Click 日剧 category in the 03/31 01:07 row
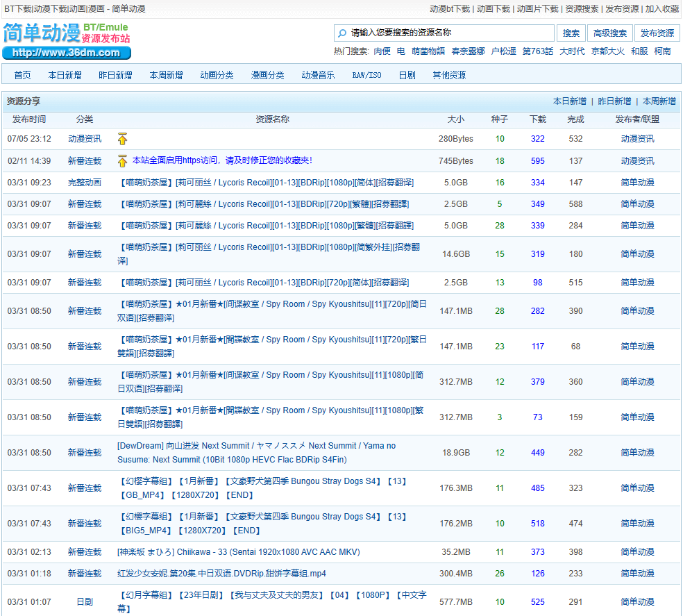683x616 pixels. (85, 601)
